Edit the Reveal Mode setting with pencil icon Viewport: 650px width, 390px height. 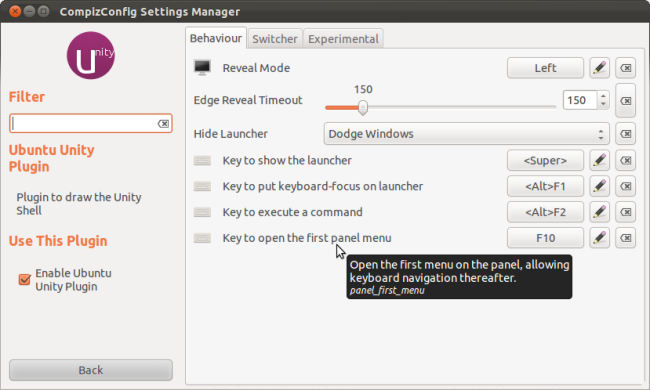[599, 68]
